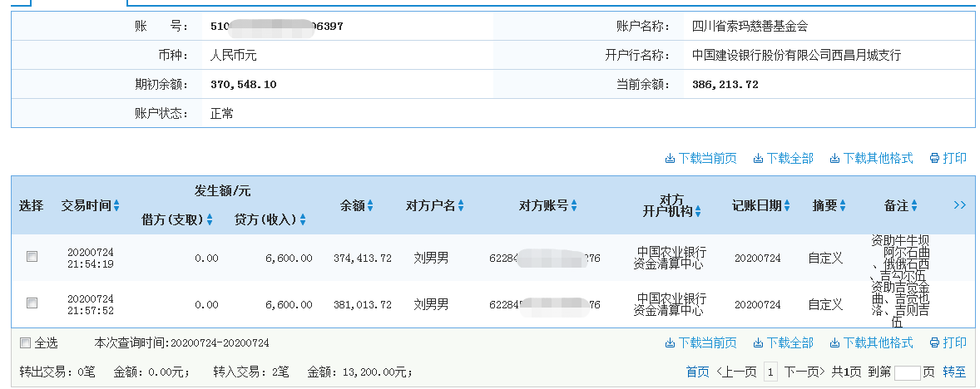Click the bottom 下载全部 download icon
The height and width of the screenshot is (389, 980).
(x=758, y=343)
